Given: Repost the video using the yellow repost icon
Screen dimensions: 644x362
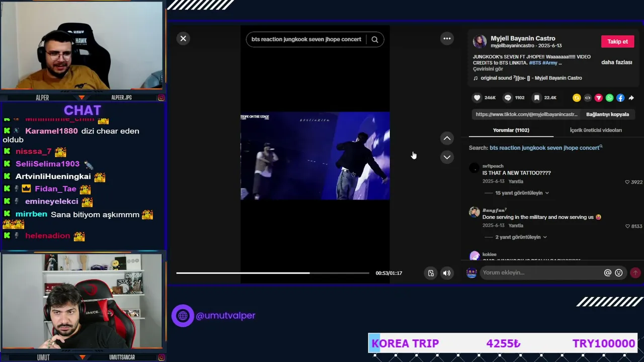Looking at the screenshot, I should pos(577,98).
